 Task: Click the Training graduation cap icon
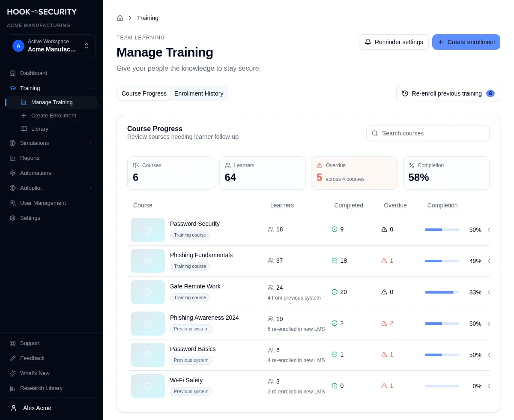coord(13,88)
